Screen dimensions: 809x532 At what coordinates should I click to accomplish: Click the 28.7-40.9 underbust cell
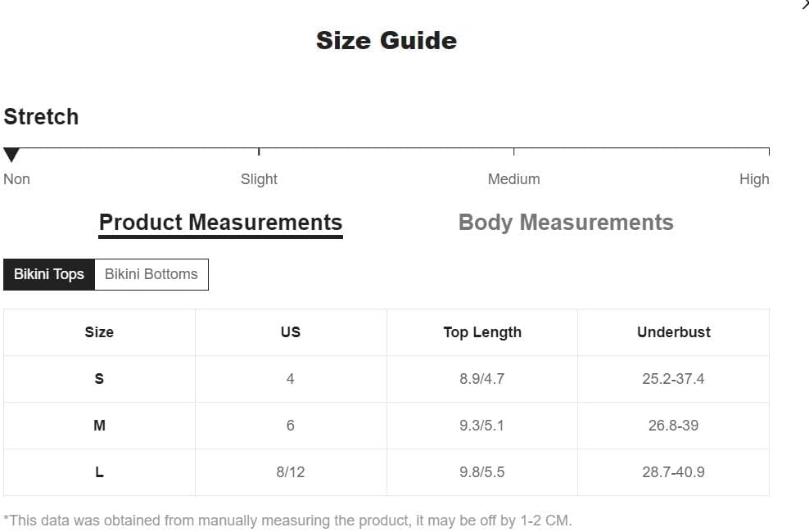[673, 472]
